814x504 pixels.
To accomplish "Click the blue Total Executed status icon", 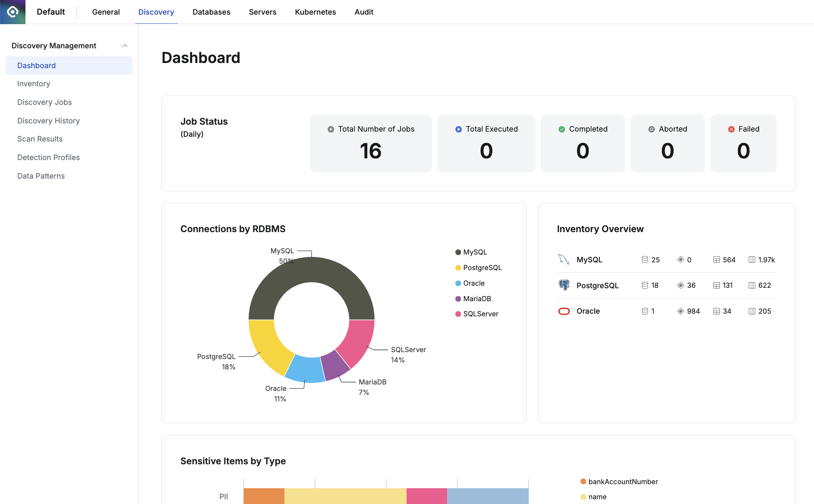I will tap(458, 129).
